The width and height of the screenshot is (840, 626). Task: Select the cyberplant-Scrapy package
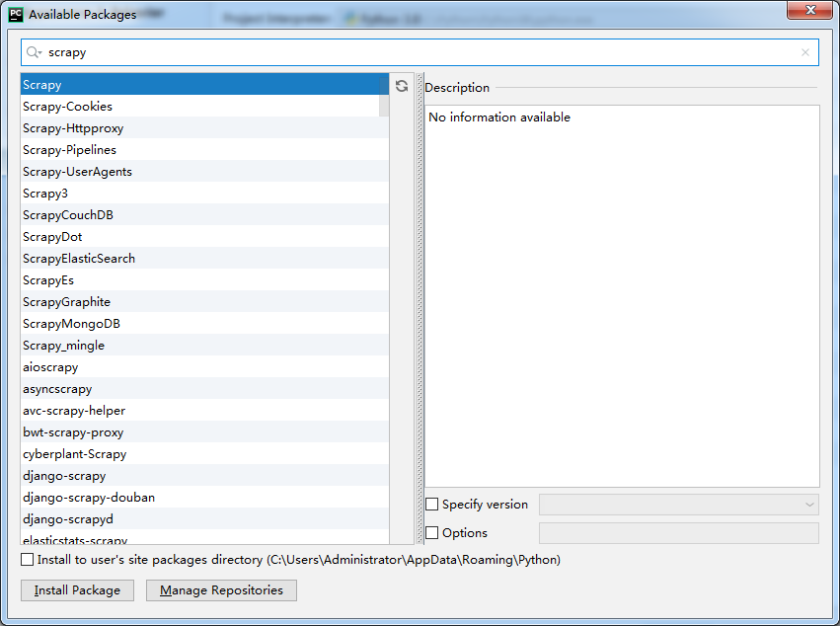[204, 454]
